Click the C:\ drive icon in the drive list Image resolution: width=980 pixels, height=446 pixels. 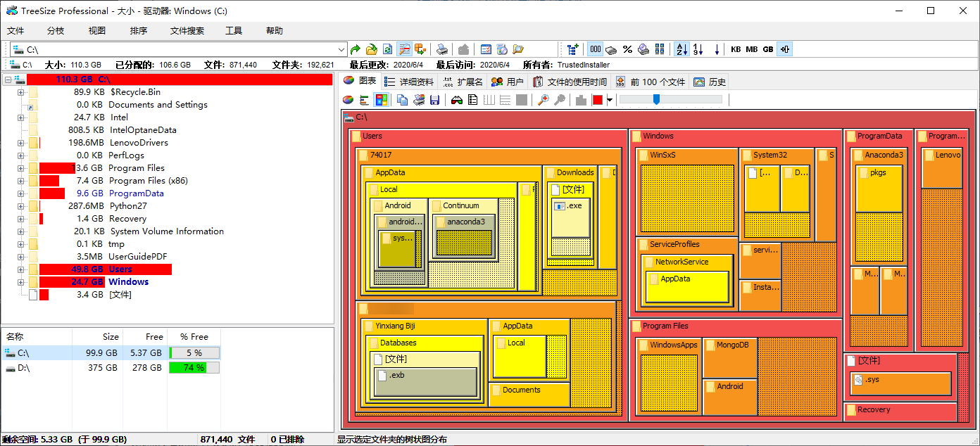[10, 352]
